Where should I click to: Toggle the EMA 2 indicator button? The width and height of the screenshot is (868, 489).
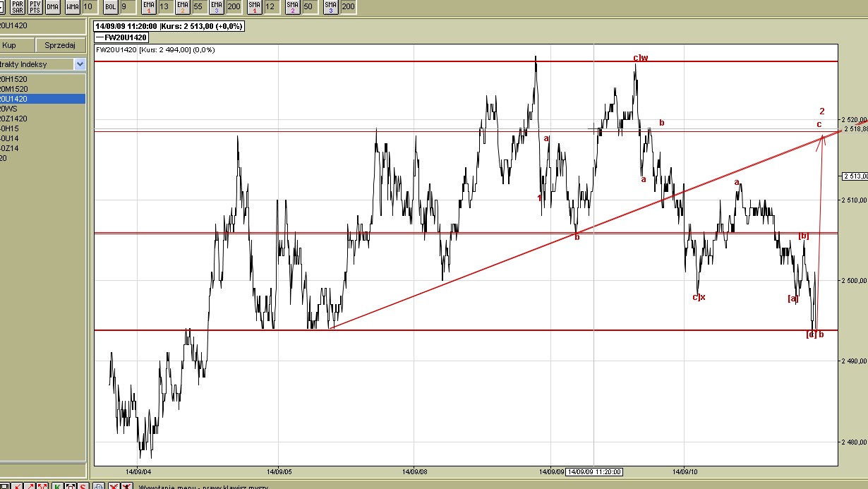pos(183,6)
